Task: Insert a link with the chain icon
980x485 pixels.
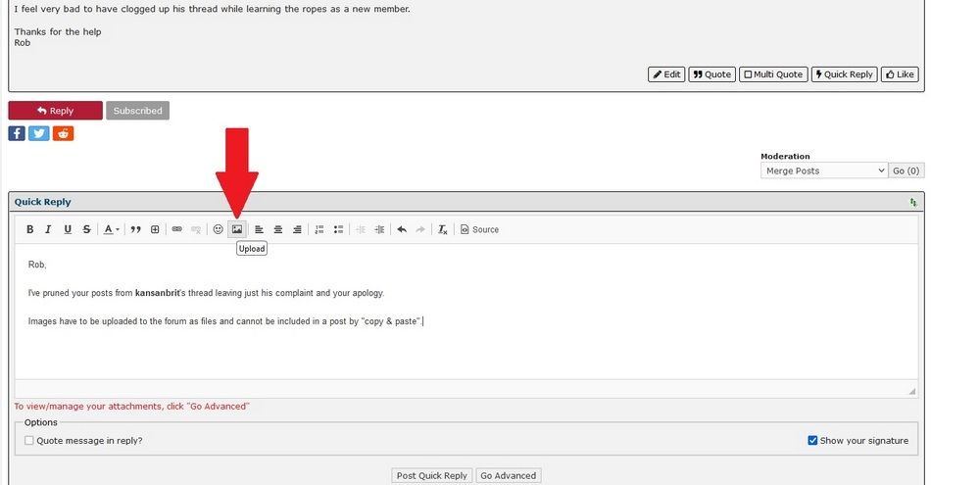Action: click(x=177, y=229)
